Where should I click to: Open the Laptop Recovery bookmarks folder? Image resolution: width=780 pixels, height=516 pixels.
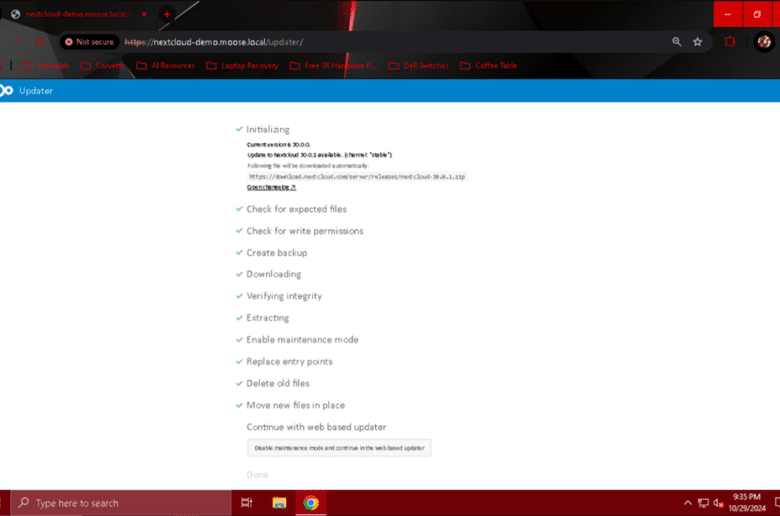[x=242, y=66]
